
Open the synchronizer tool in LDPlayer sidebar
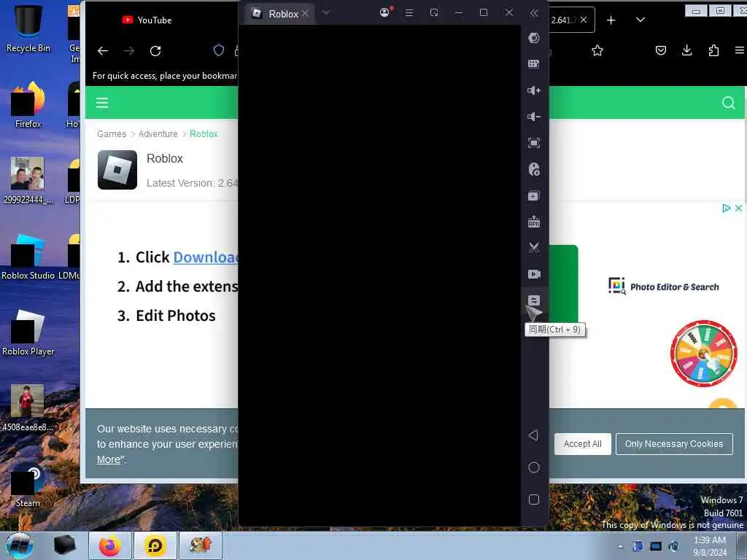[533, 300]
